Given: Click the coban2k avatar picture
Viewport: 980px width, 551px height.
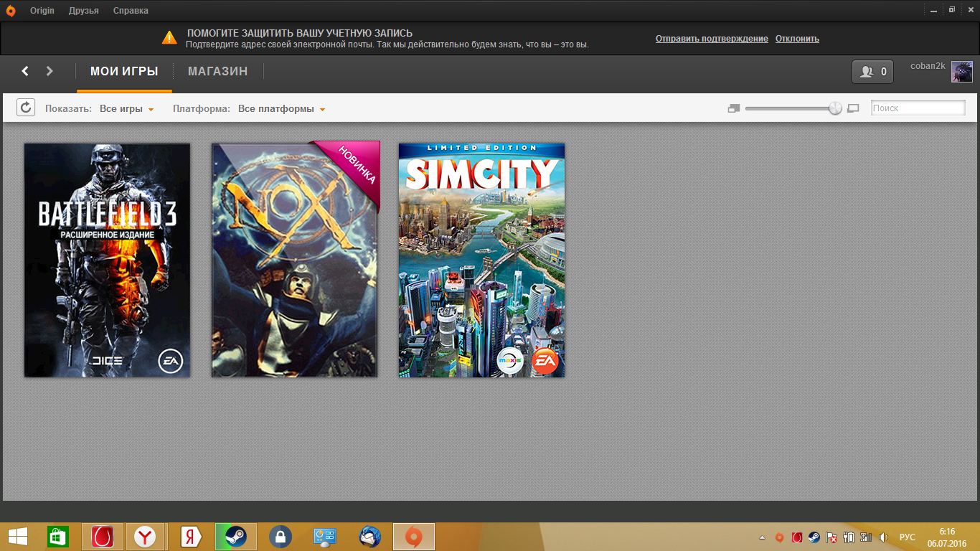Looking at the screenshot, I should point(962,72).
